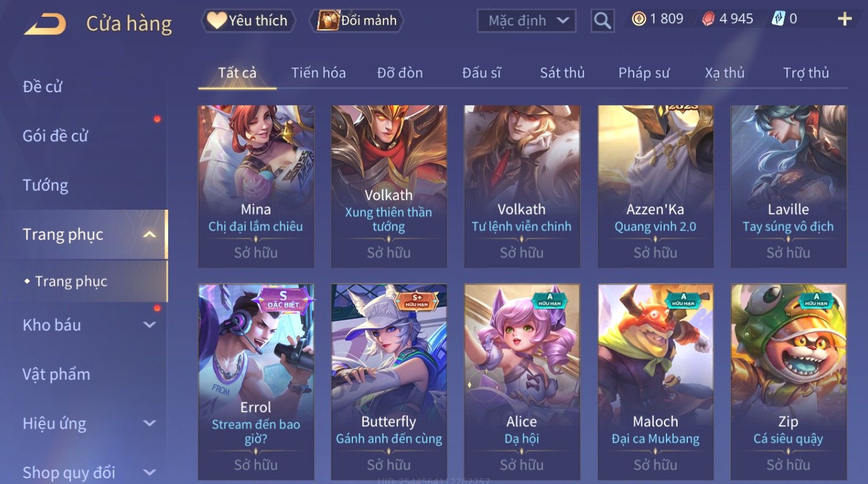This screenshot has height=484, width=868.
Task: Open the Butterfly Gánh anh đến cùng skin
Action: point(389,381)
